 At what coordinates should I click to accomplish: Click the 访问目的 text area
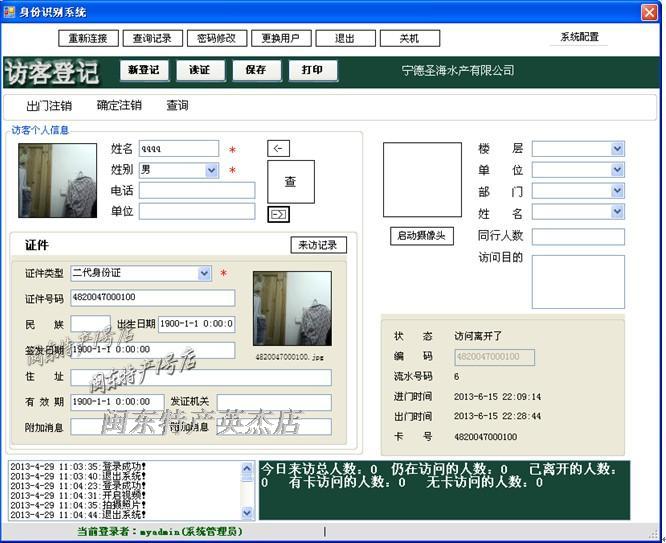578,282
